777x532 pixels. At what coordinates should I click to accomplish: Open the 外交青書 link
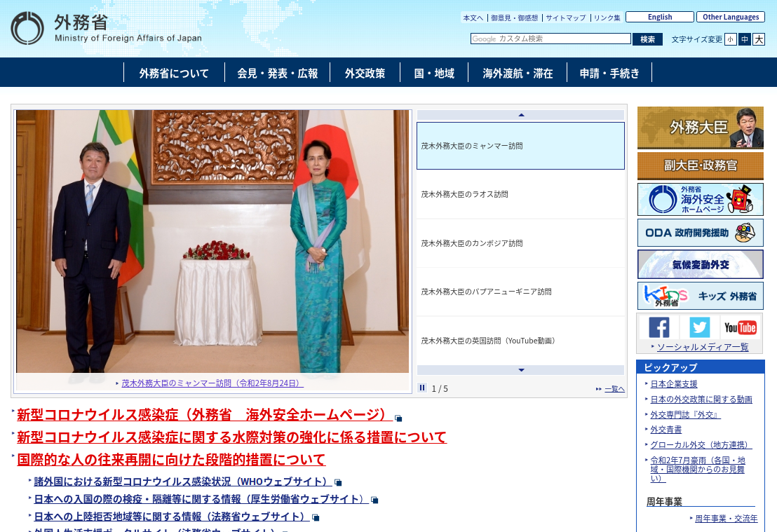(666, 430)
